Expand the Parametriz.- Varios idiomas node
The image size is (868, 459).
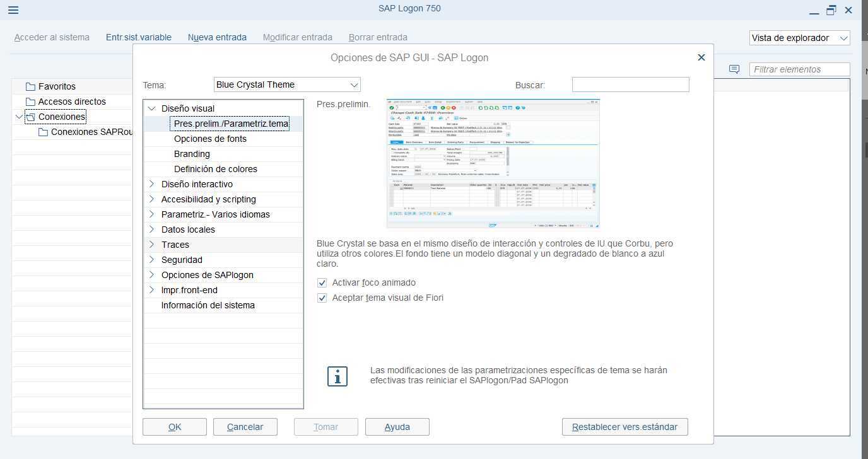pos(151,214)
